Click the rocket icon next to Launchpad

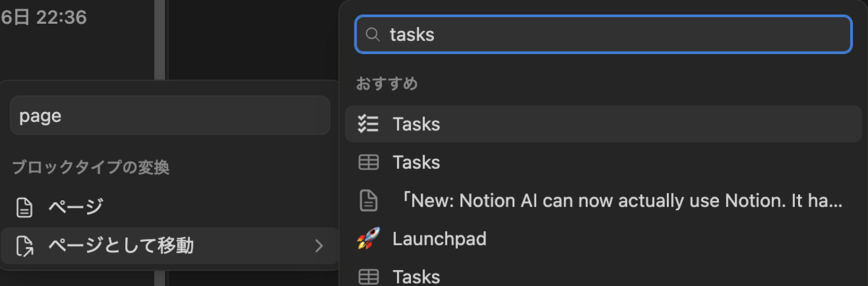(x=368, y=239)
